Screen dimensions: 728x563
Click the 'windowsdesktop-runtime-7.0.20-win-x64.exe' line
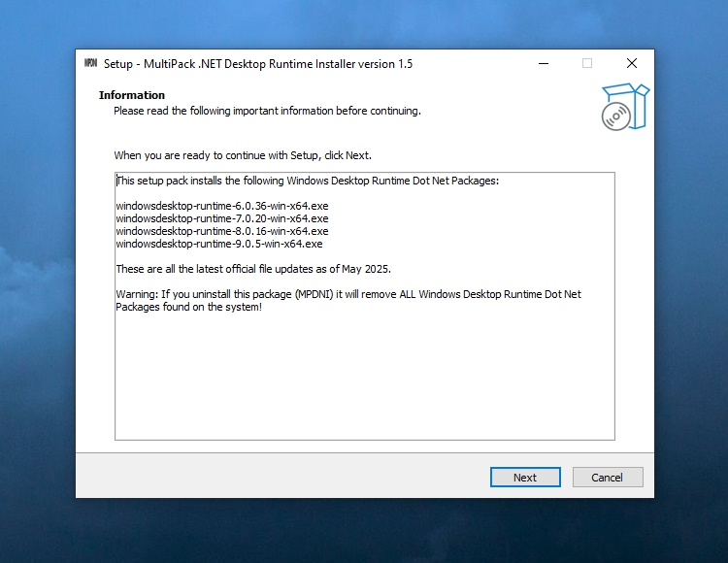coord(222,218)
